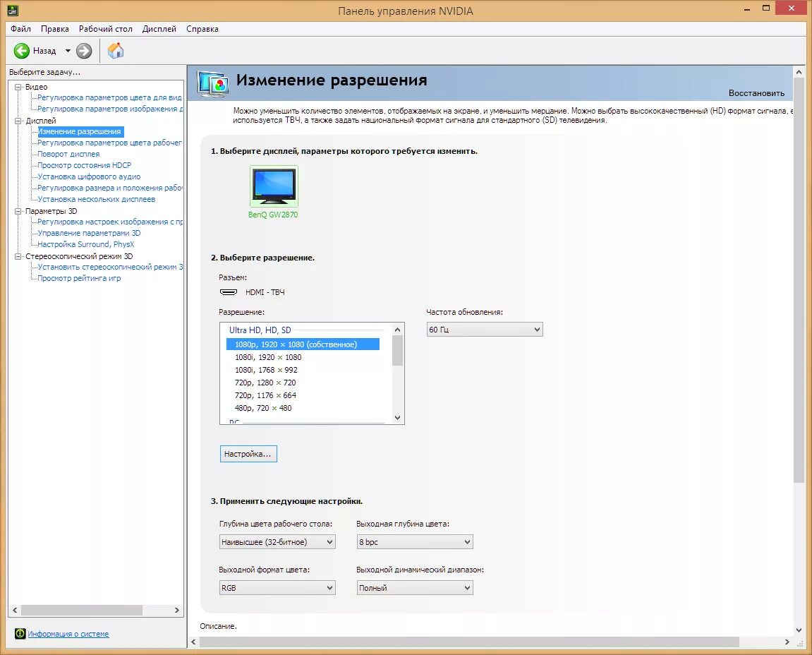Click NVIDIA icon in title bar
This screenshot has width=812, height=655.
[13, 11]
